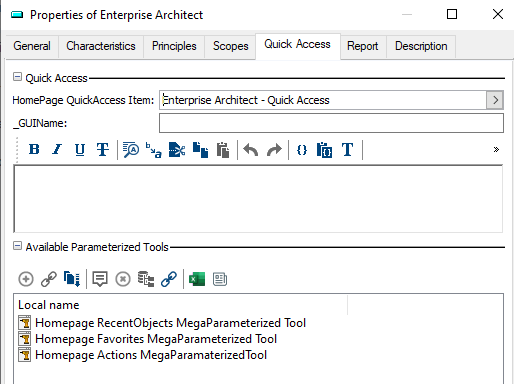The image size is (514, 384).
Task: Open the properties form page icon
Action: pyautogui.click(x=220, y=279)
